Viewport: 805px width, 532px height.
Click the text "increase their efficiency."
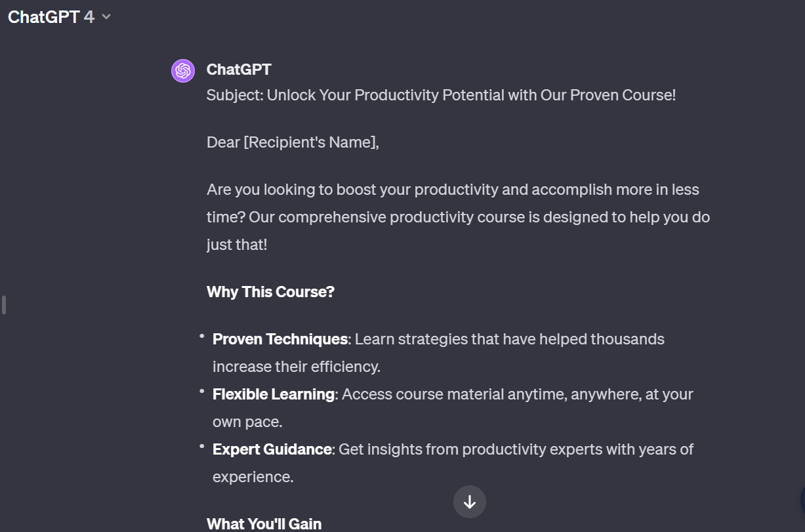pos(296,367)
